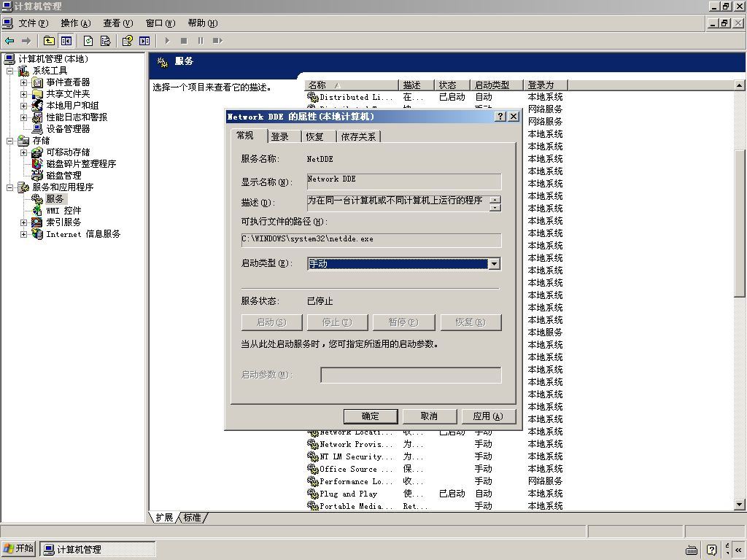This screenshot has width=747, height=560.
Task: Click the 取消 button
Action: [429, 416]
